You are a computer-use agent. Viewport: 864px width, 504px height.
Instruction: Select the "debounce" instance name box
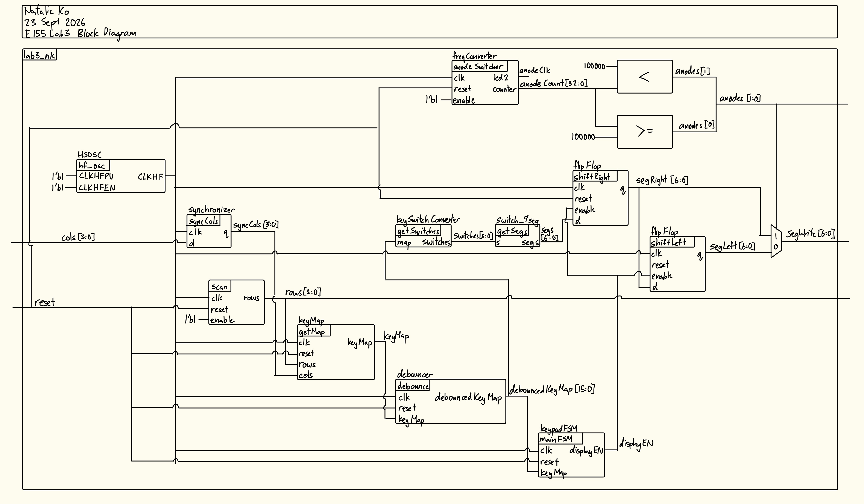[412, 385]
